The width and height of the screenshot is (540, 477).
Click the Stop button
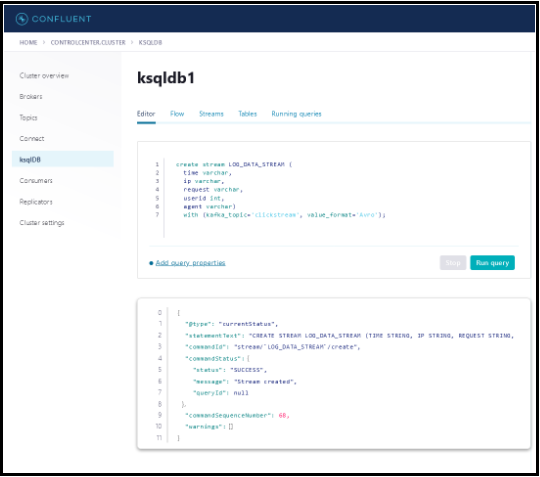click(x=453, y=263)
